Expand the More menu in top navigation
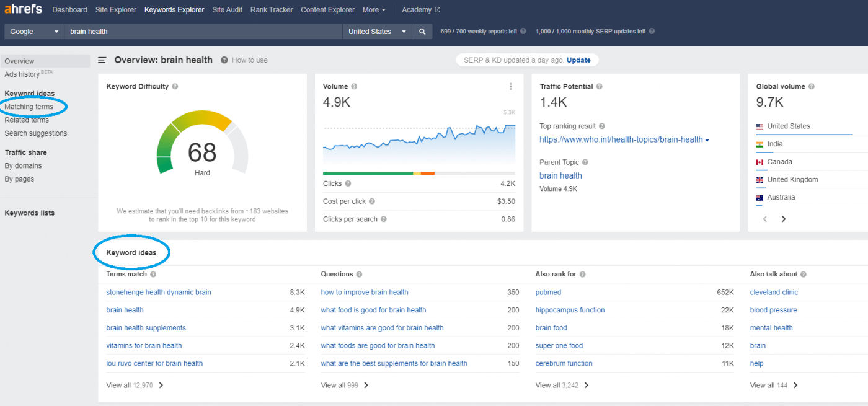This screenshot has height=406, width=868. 374,10
